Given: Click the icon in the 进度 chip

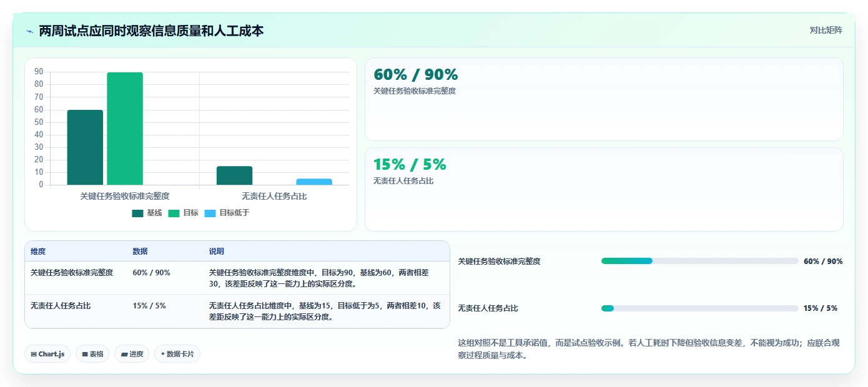Looking at the screenshot, I should [124, 354].
